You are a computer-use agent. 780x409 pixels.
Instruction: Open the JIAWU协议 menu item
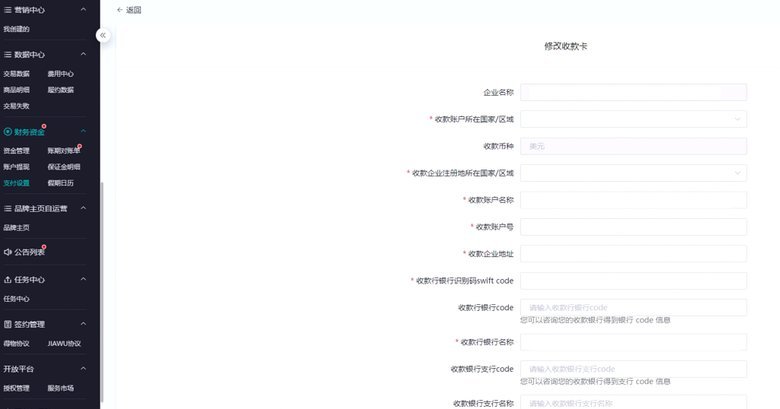pos(64,344)
